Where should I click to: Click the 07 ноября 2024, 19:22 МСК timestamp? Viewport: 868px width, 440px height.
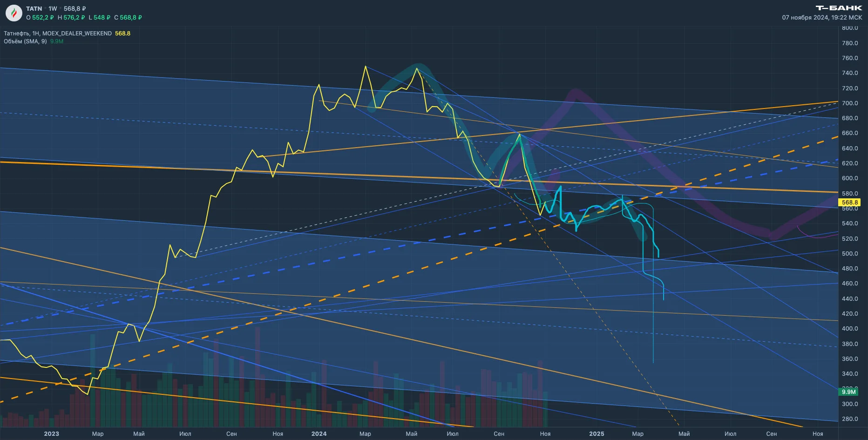pyautogui.click(x=822, y=18)
